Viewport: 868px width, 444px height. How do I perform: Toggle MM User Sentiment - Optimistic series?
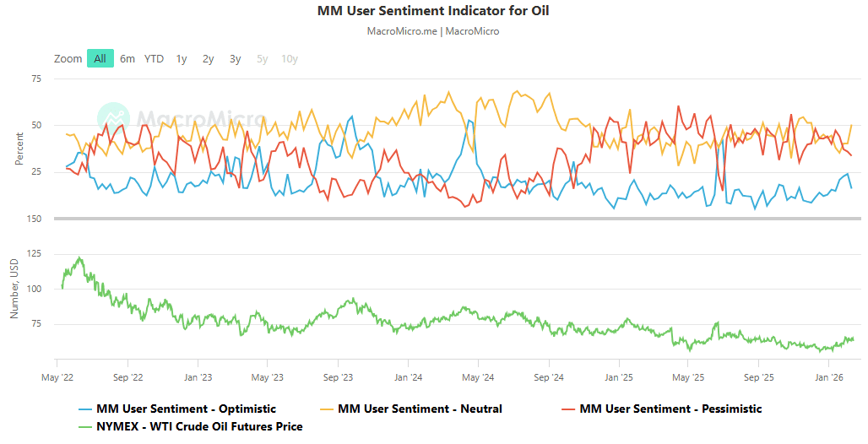186,409
